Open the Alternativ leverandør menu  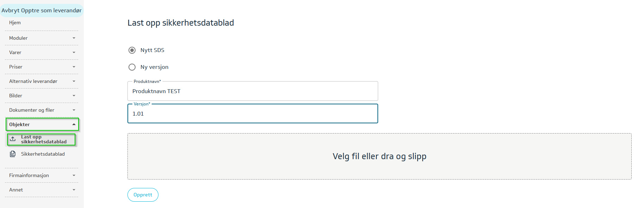pyautogui.click(x=33, y=81)
